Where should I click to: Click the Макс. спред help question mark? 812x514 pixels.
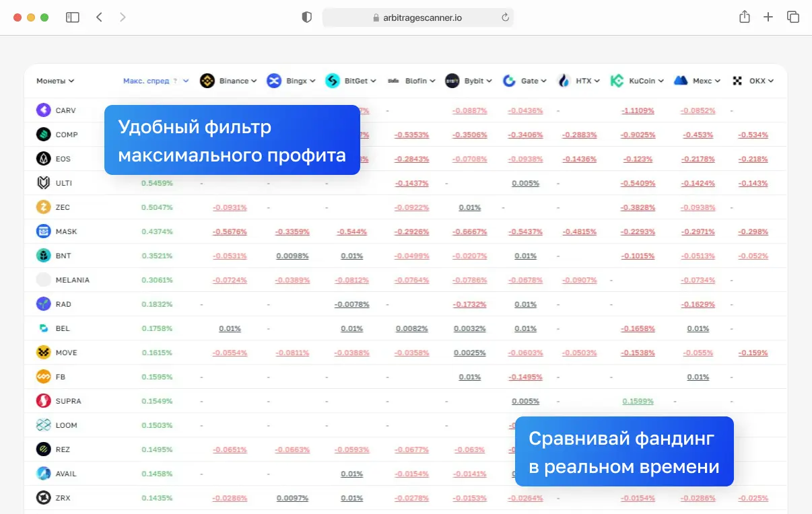tap(175, 81)
